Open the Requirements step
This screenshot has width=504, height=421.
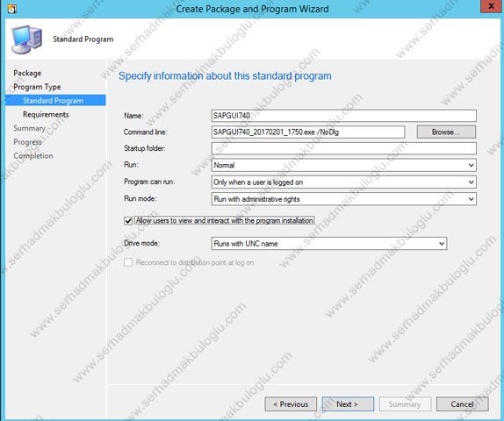point(46,115)
